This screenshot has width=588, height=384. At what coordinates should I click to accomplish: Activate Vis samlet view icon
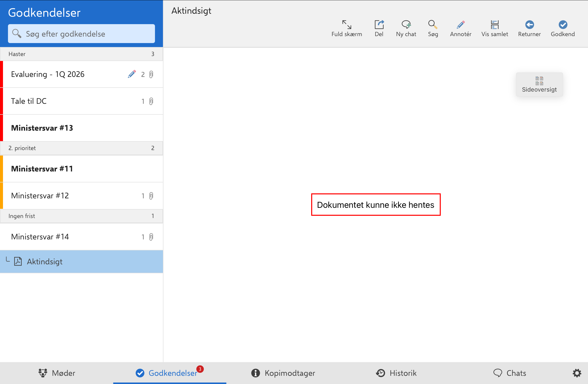tap(495, 28)
